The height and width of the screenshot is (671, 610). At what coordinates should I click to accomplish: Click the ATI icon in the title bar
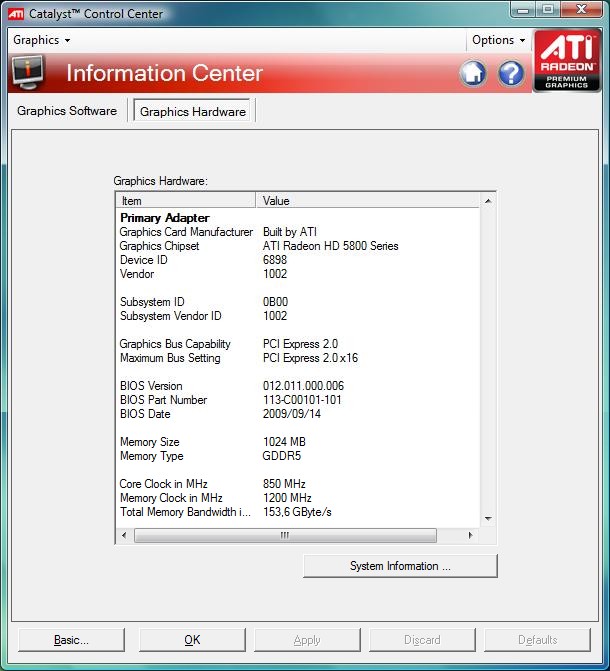(16, 14)
